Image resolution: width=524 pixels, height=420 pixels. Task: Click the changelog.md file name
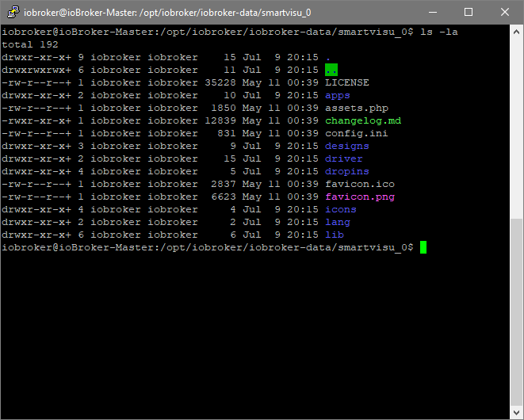[363, 121]
